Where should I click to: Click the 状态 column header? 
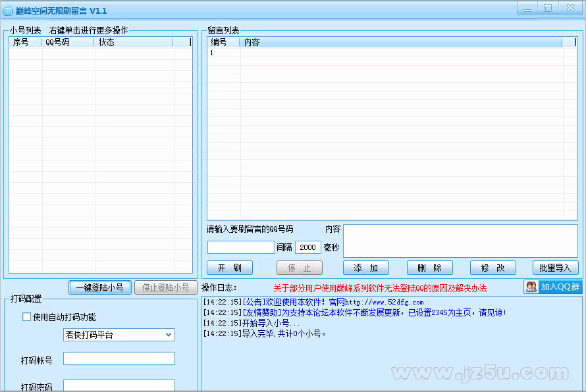pyautogui.click(x=134, y=42)
